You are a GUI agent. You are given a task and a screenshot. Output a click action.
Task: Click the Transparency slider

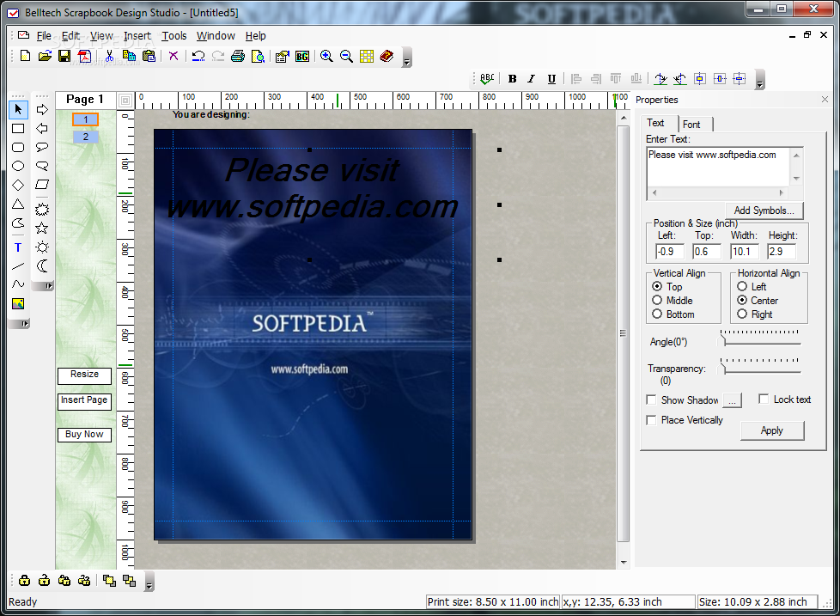click(760, 366)
